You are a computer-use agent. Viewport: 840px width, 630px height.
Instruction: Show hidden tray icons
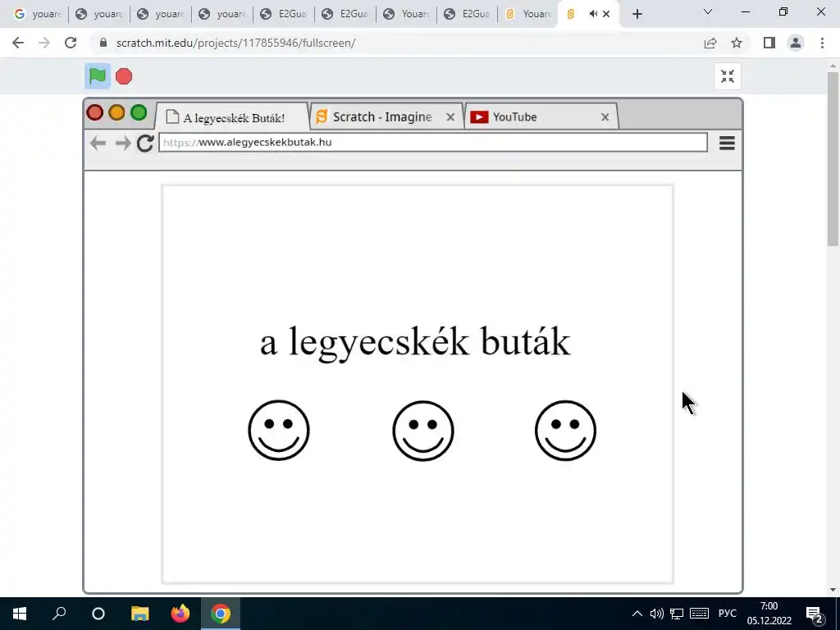pos(637,614)
